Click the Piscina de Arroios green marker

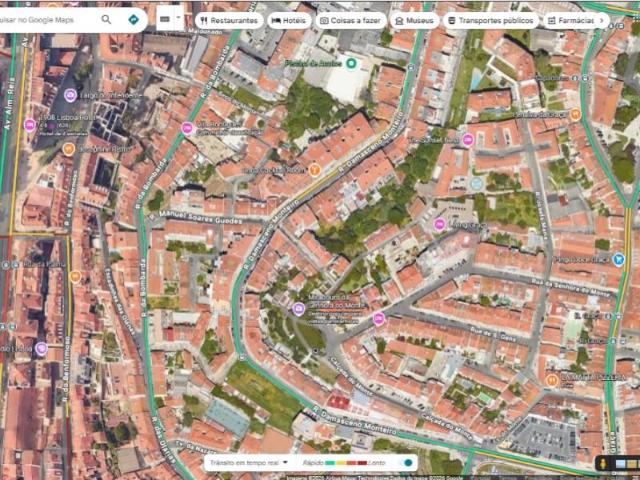pos(351,63)
